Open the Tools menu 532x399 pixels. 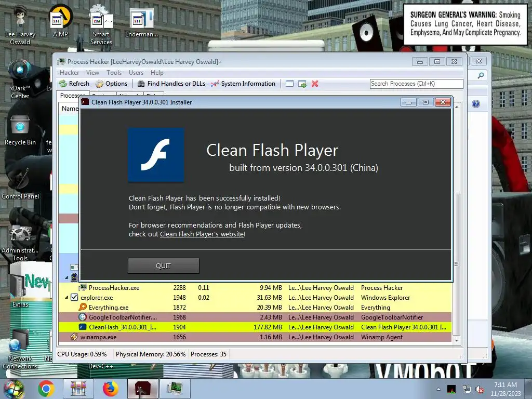coord(114,73)
